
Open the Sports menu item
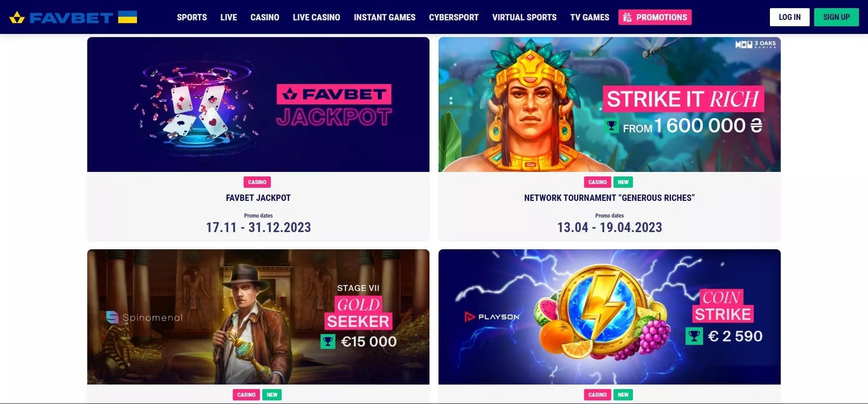(x=192, y=17)
